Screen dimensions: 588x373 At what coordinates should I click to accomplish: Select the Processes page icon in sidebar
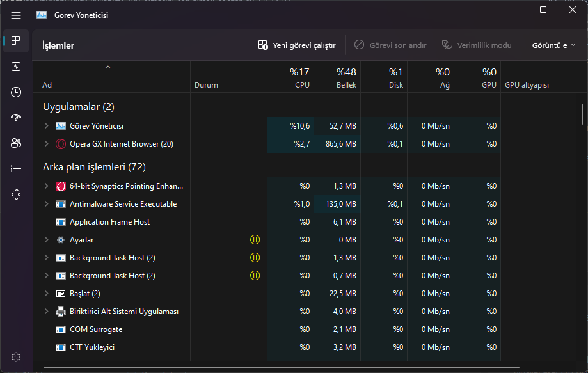pos(16,40)
